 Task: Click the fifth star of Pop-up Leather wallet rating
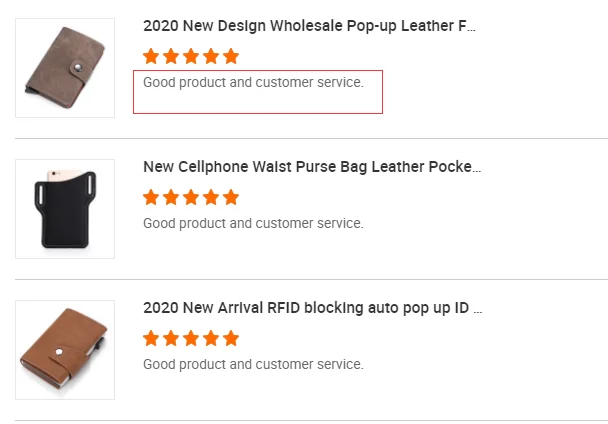point(231,56)
